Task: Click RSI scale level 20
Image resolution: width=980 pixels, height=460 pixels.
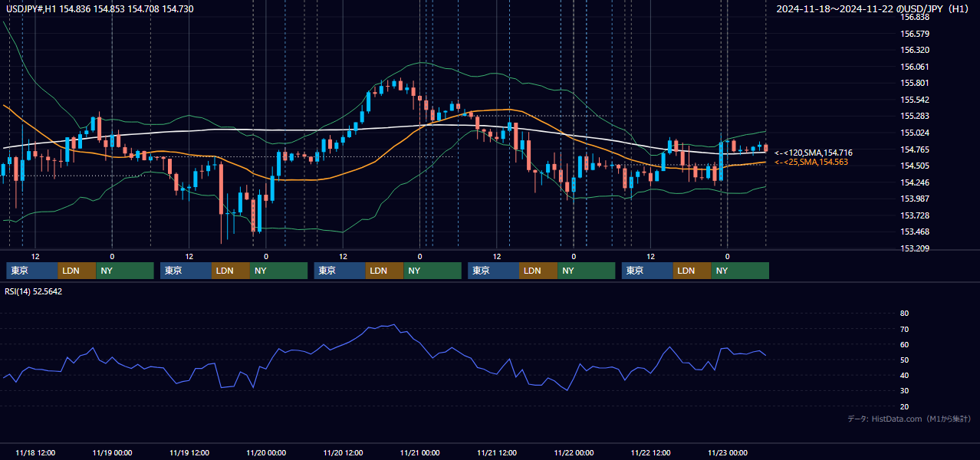Action: (x=904, y=406)
